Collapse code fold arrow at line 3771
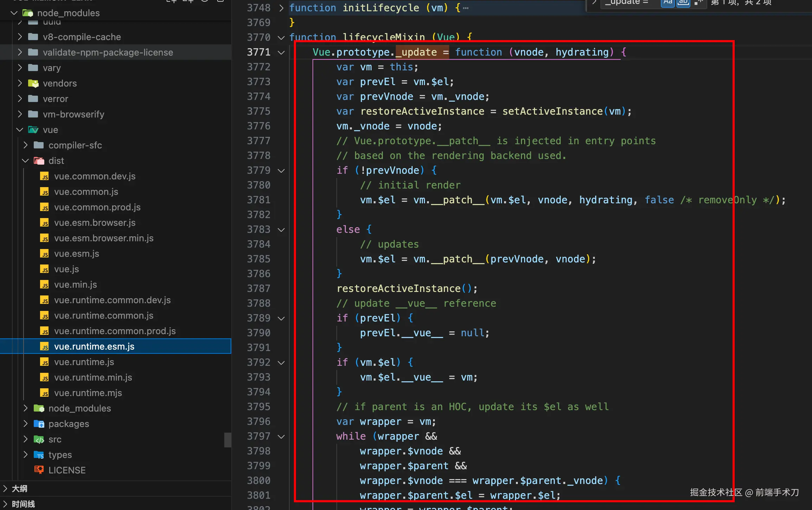Viewport: 812px width, 510px height. pos(281,52)
